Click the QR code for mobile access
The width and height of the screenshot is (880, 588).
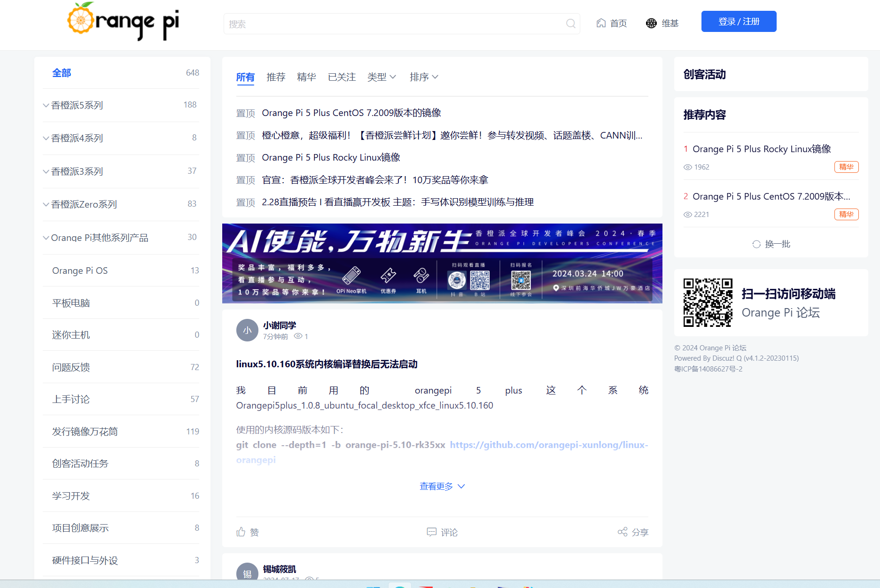point(708,302)
